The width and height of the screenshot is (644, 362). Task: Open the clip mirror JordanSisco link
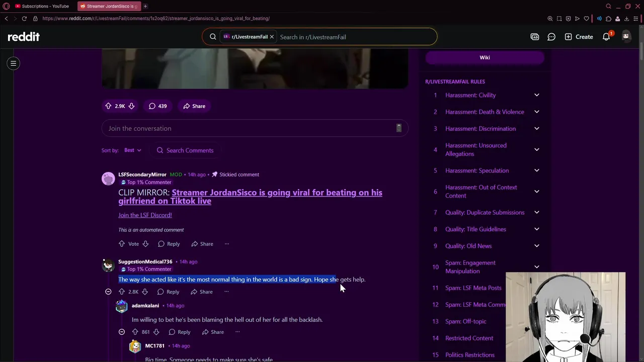tap(250, 197)
